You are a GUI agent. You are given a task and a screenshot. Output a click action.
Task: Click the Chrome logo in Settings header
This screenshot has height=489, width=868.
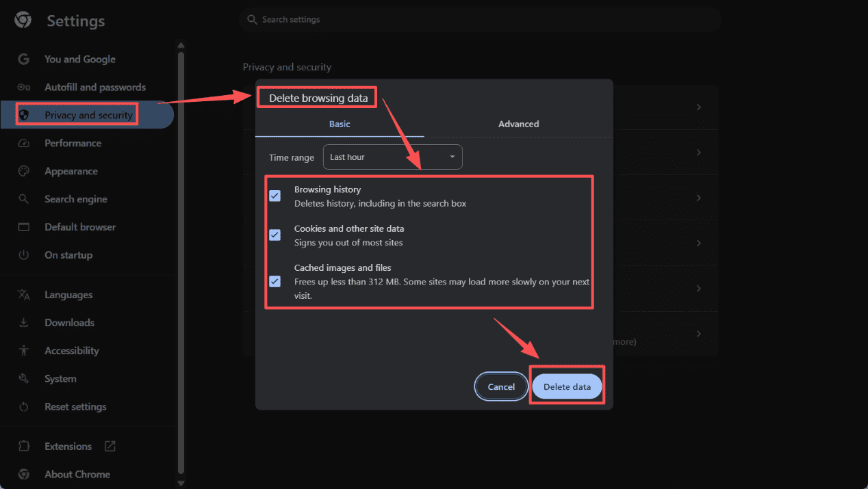tap(23, 20)
